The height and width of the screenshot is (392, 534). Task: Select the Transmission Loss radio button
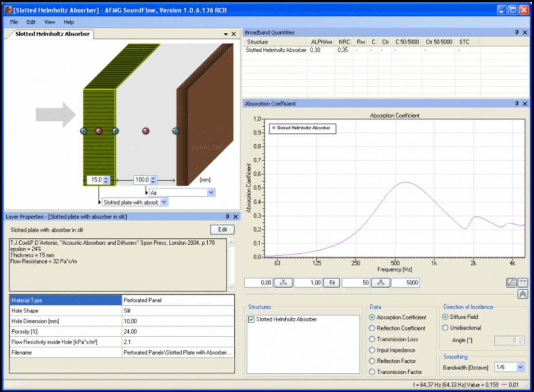[372, 339]
